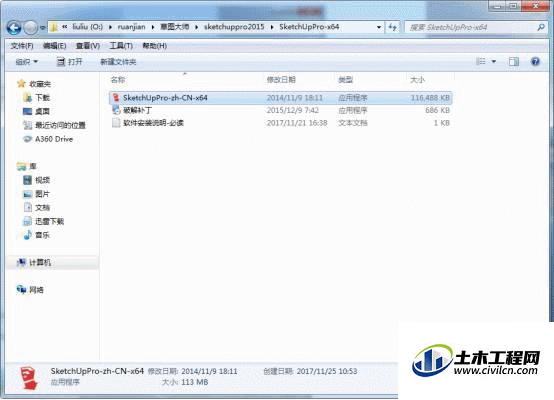Open address bar history dropdown
Image resolution: width=554 pixels, height=400 pixels.
click(x=379, y=27)
